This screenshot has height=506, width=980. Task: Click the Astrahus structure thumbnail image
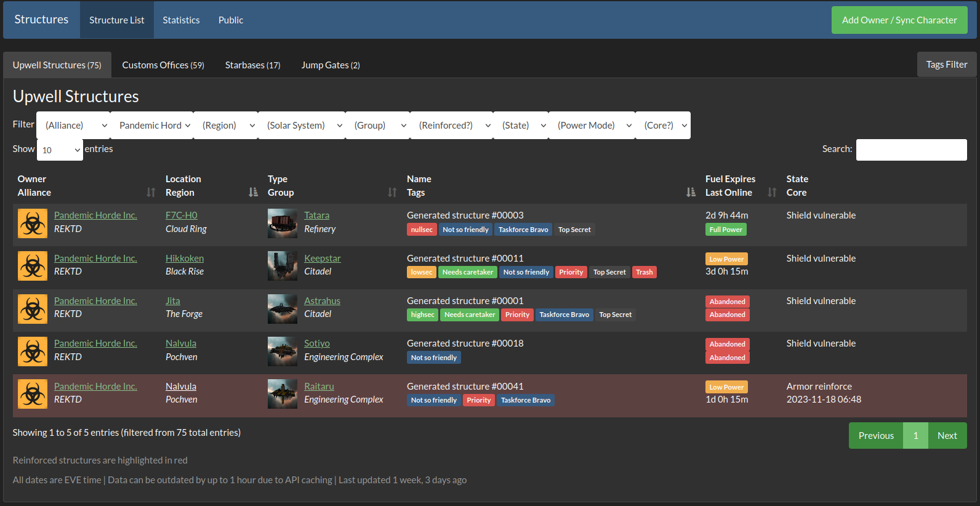(282, 308)
